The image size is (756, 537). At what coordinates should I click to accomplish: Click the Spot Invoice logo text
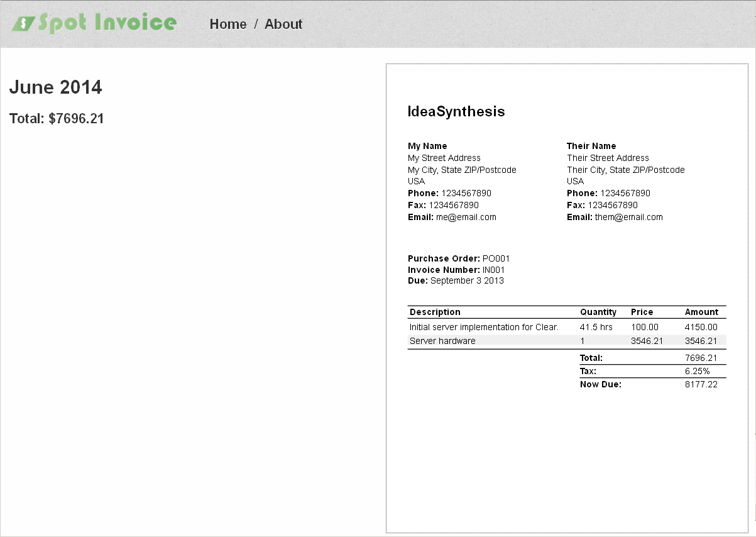click(107, 23)
